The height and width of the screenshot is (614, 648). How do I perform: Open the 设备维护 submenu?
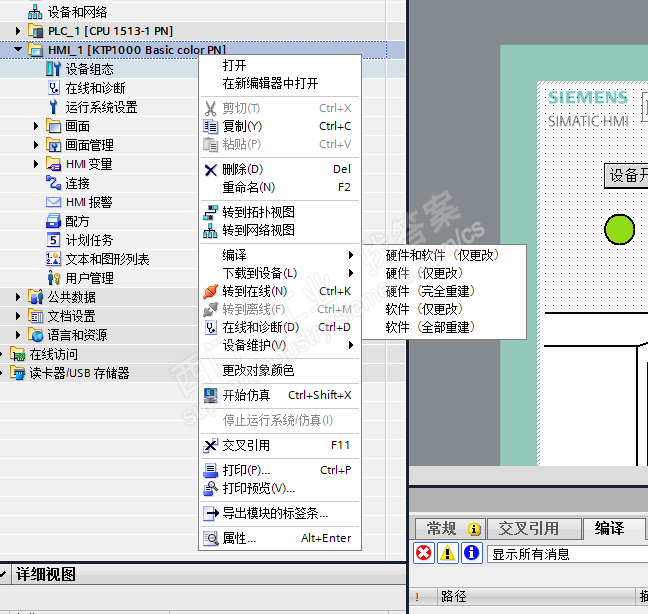280,345
